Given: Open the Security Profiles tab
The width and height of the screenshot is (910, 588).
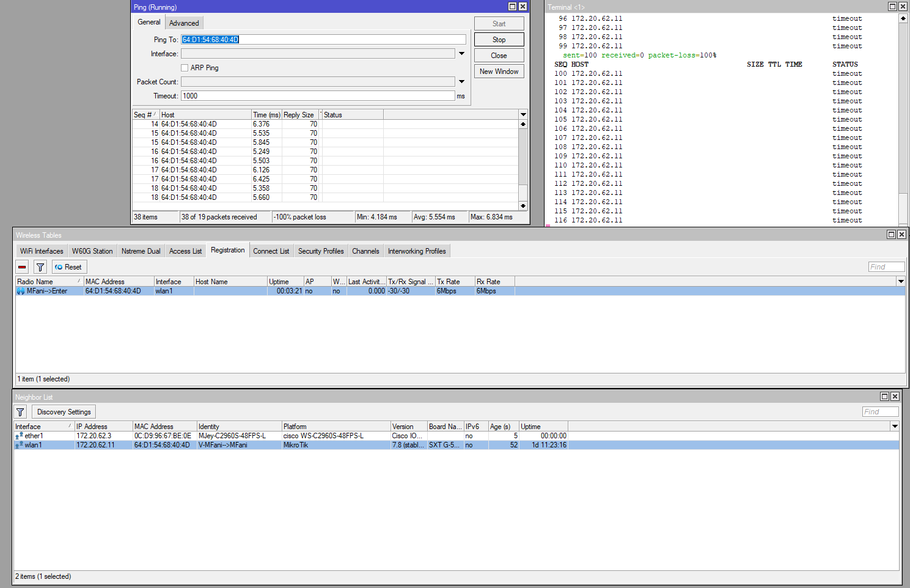Looking at the screenshot, I should [x=320, y=251].
